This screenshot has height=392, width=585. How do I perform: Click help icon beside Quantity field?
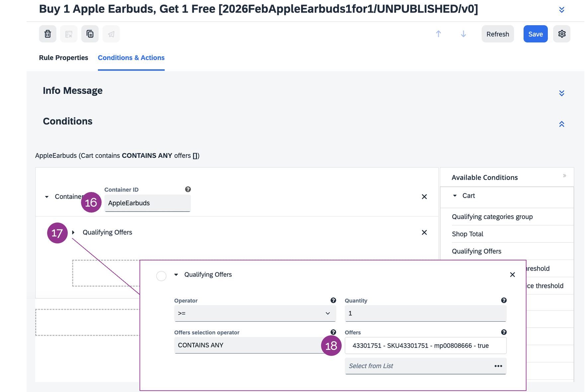tap(504, 300)
